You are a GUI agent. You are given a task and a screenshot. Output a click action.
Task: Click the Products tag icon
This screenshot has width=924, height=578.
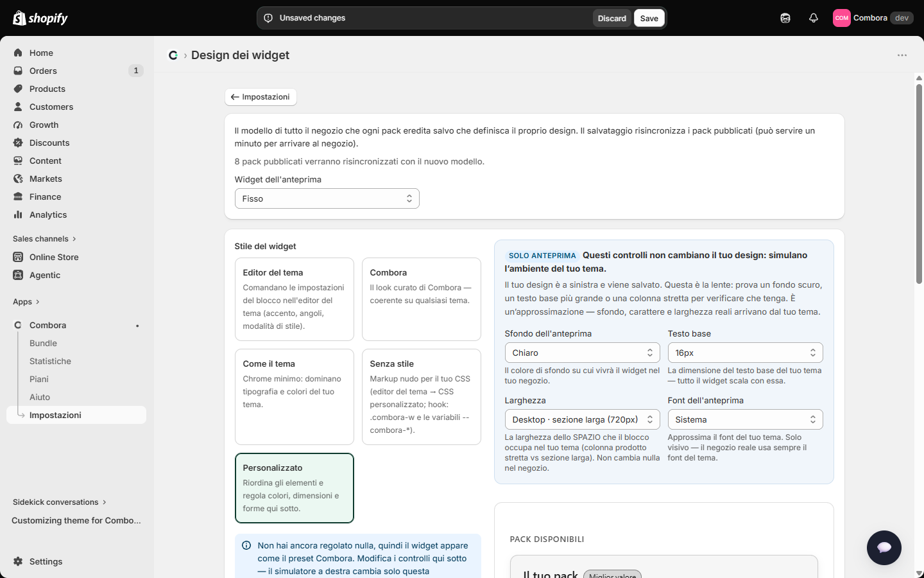(x=18, y=89)
